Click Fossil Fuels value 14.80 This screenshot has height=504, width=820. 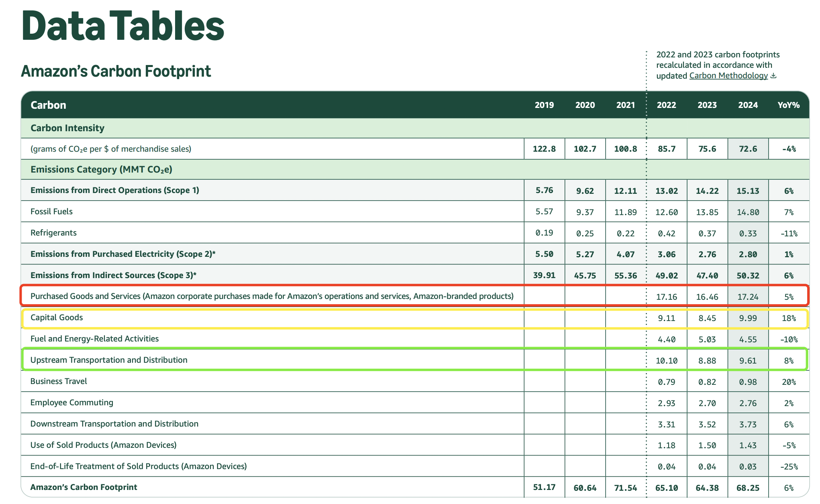click(x=748, y=212)
